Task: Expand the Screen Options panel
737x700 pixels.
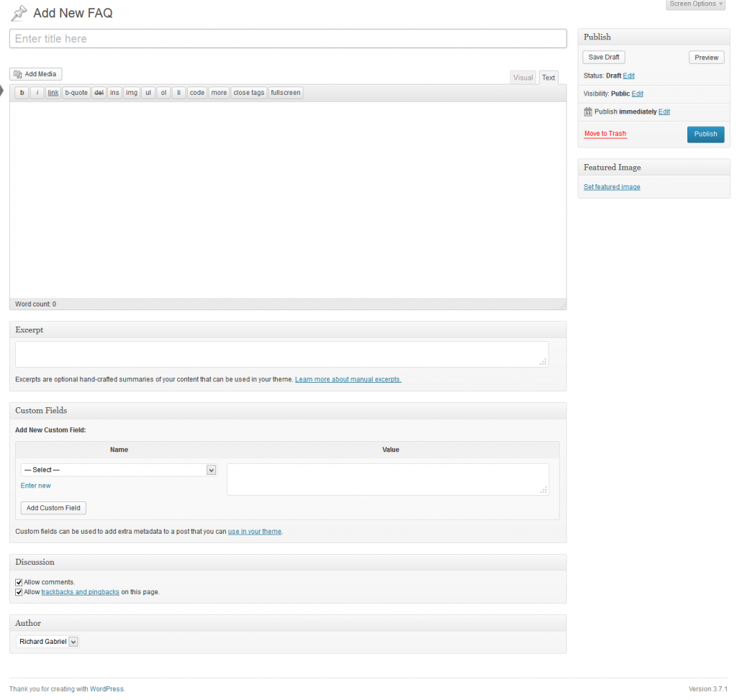Action: [x=696, y=4]
